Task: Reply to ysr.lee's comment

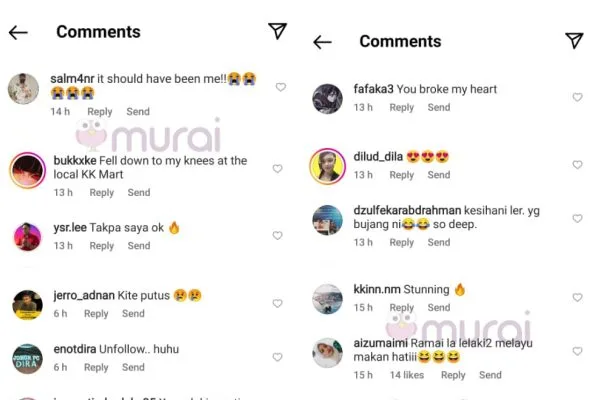Action: coord(101,246)
